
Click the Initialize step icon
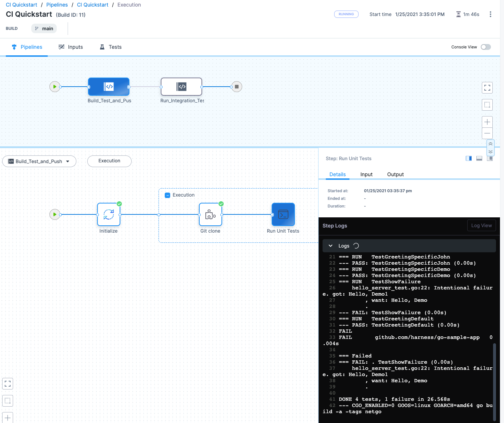109,214
